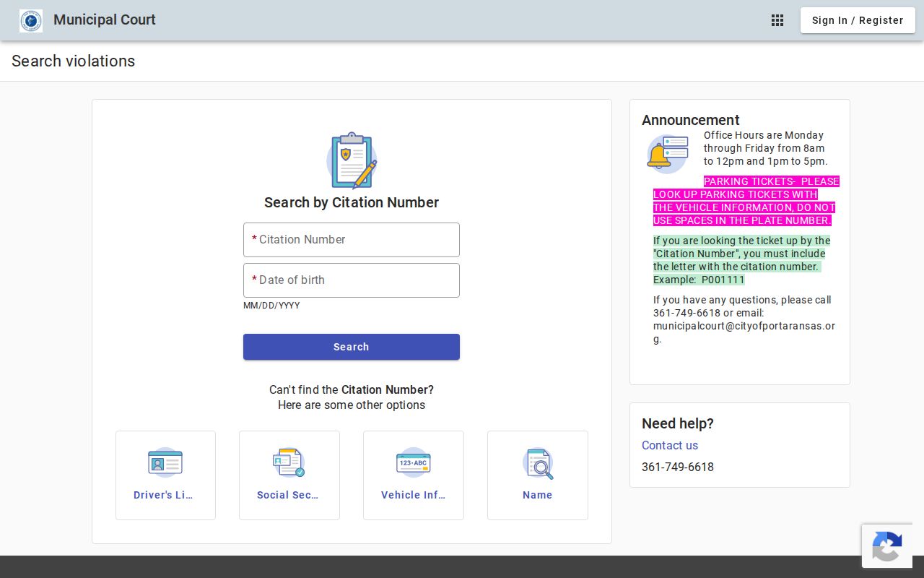Screen dimensions: 924x578
Task: Click the Social Security card icon
Action: 289,462
